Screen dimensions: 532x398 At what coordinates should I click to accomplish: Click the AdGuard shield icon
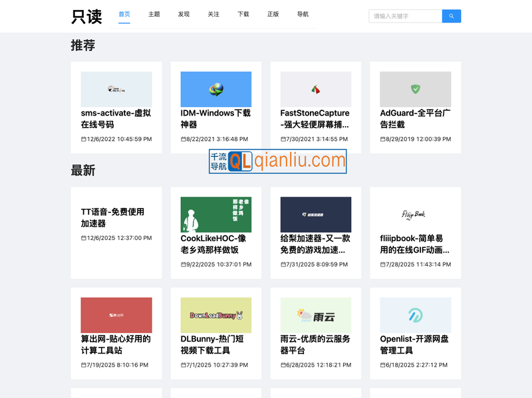(415, 88)
